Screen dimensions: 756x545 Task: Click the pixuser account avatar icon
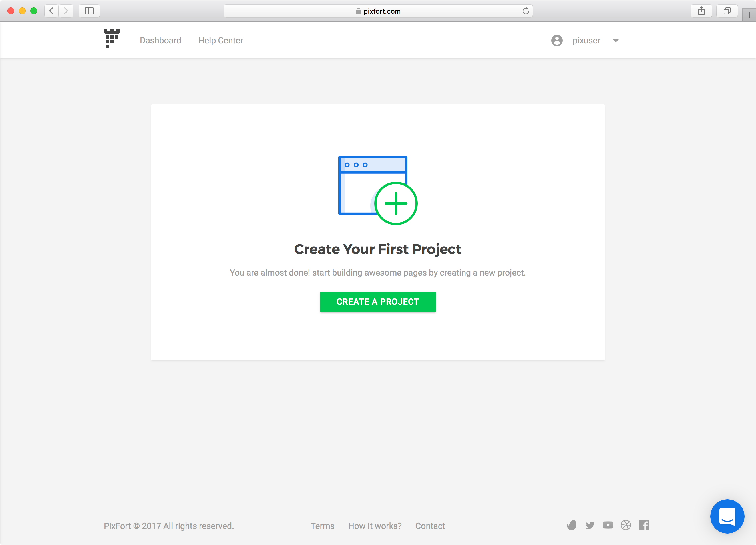557,40
